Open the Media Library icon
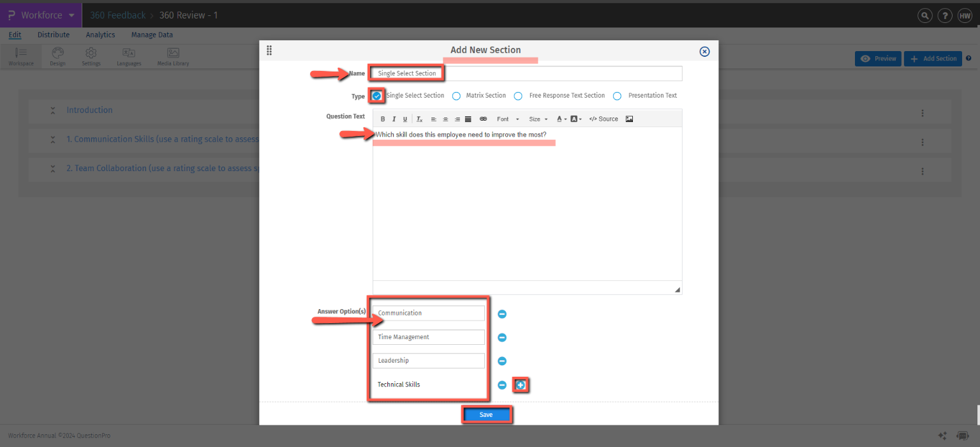Screen dimensions: 980x447 (x=172, y=56)
